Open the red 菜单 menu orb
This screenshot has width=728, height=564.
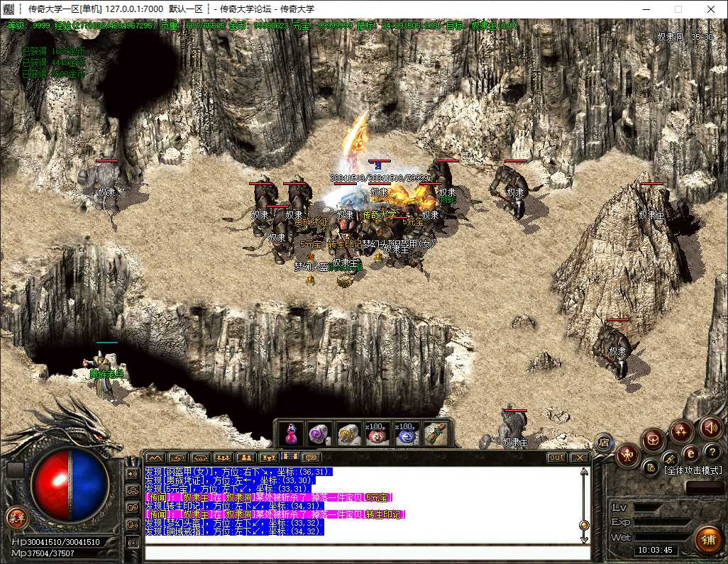17,518
